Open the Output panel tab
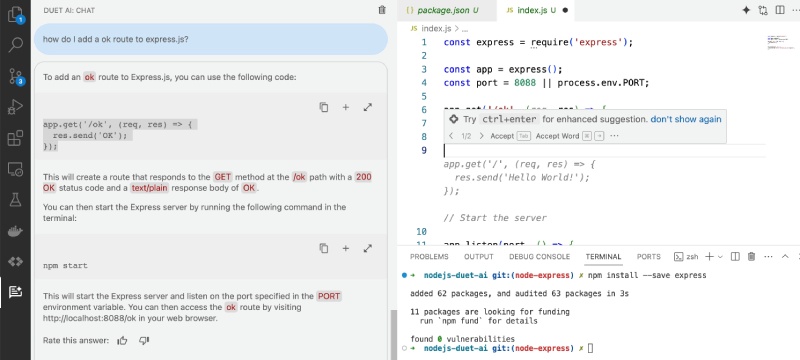This screenshot has height=360, width=800. click(x=479, y=256)
